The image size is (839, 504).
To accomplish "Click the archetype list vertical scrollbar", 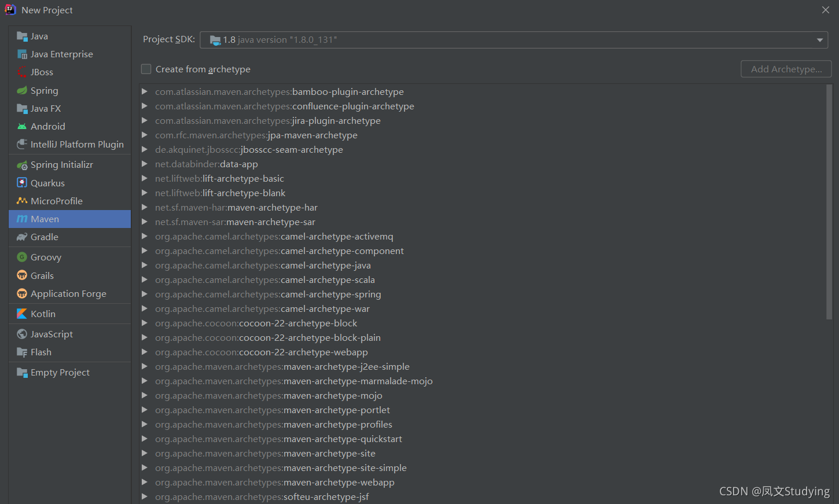I will coord(829,202).
